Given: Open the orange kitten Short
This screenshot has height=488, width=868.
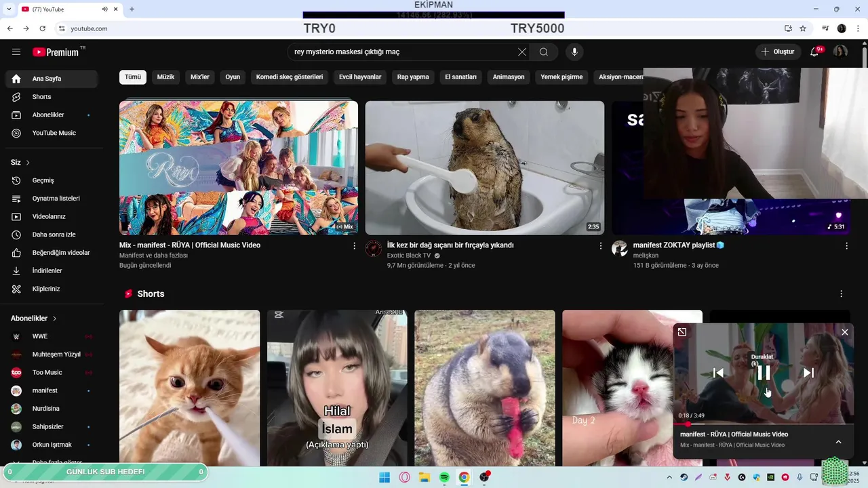Looking at the screenshot, I should point(190,388).
